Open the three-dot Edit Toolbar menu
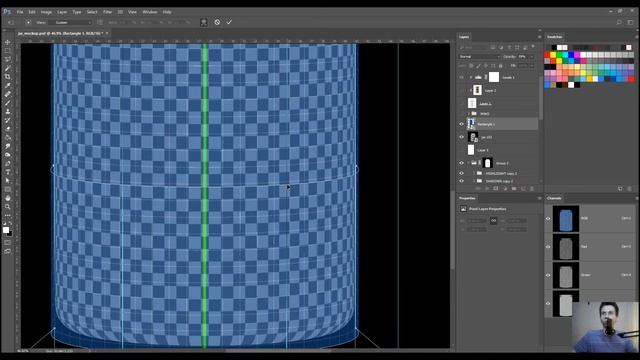The image size is (640, 360). click(7, 215)
